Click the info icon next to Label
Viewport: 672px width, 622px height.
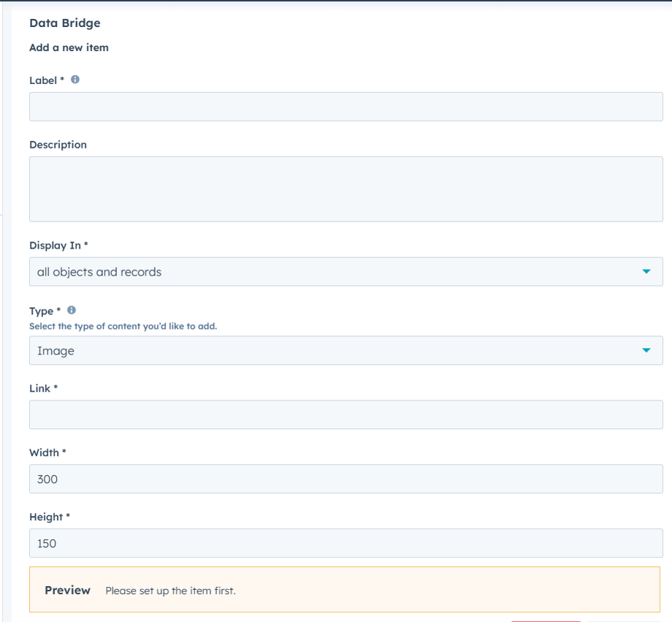[x=75, y=80]
